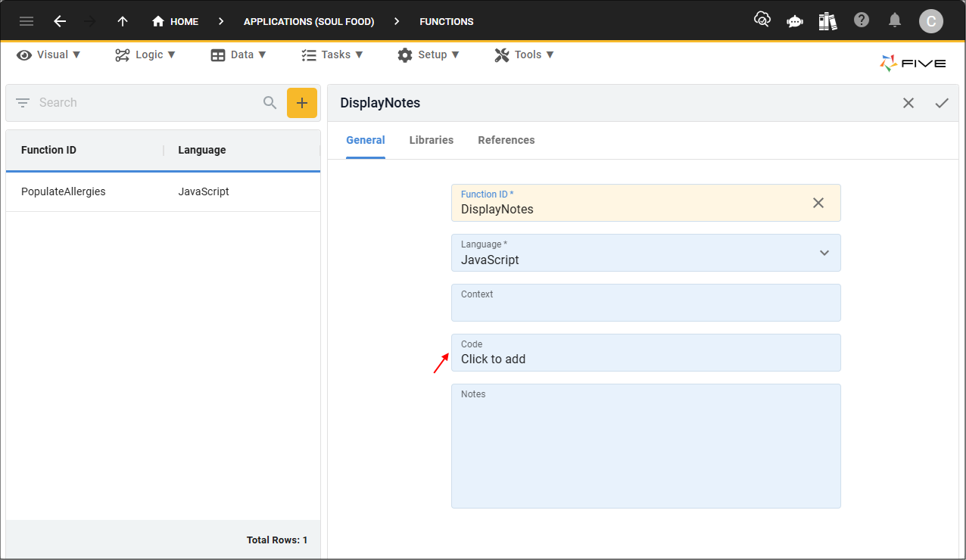
Task: View notifications bell
Action: (895, 20)
